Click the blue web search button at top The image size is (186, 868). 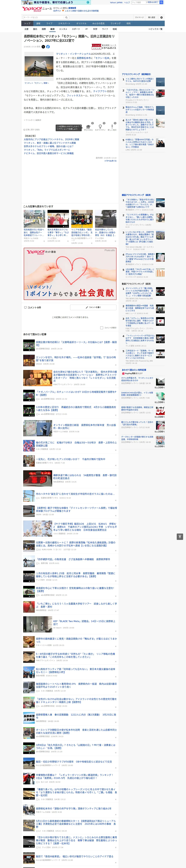pos(161,2)
